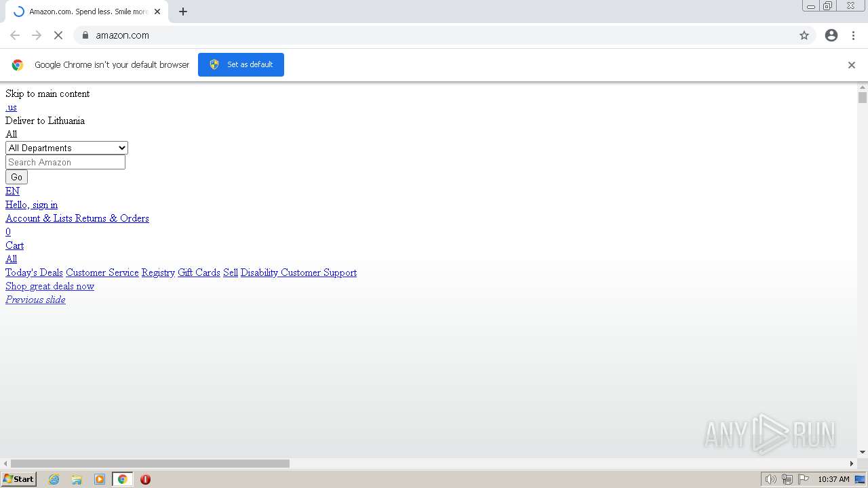Click the show desktop monitor icon
This screenshot has width=868, height=488.
[x=860, y=479]
